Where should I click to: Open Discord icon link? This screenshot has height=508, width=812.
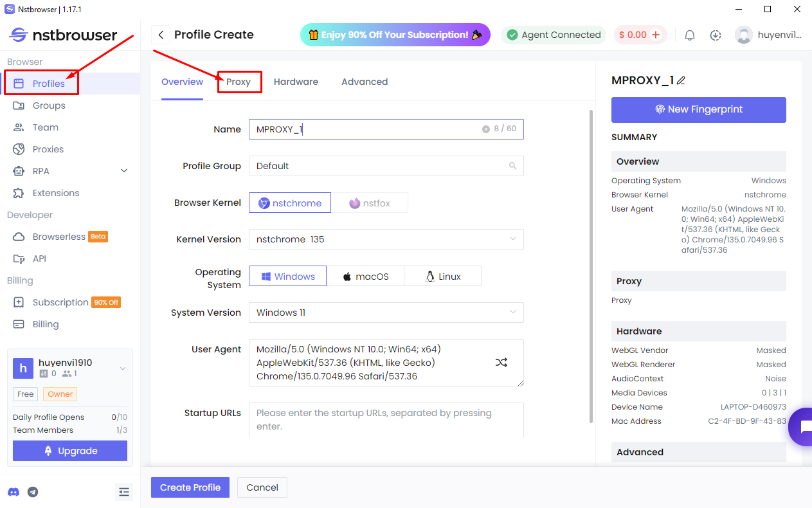coord(14,492)
